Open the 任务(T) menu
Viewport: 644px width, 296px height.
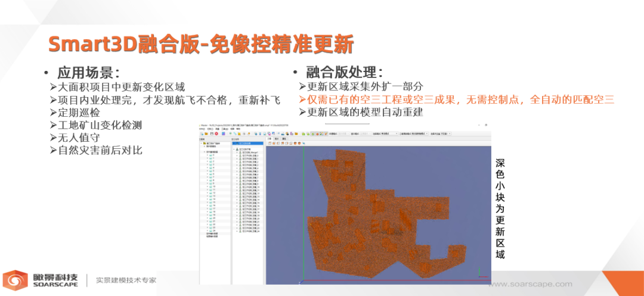(x=210, y=129)
